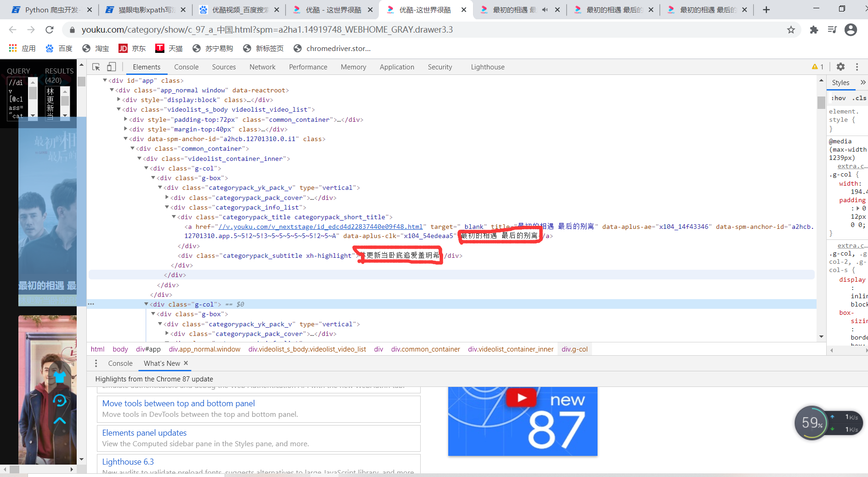Close the What's New drawer tab
This screenshot has width=868, height=477.
click(x=186, y=363)
